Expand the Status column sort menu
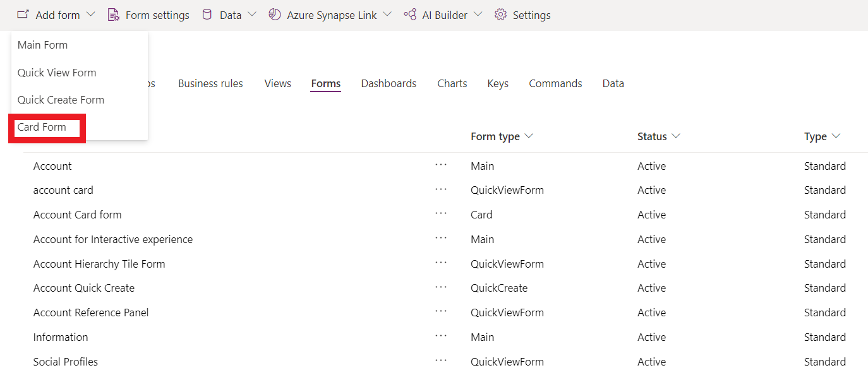This screenshot has height=375, width=868. [676, 136]
